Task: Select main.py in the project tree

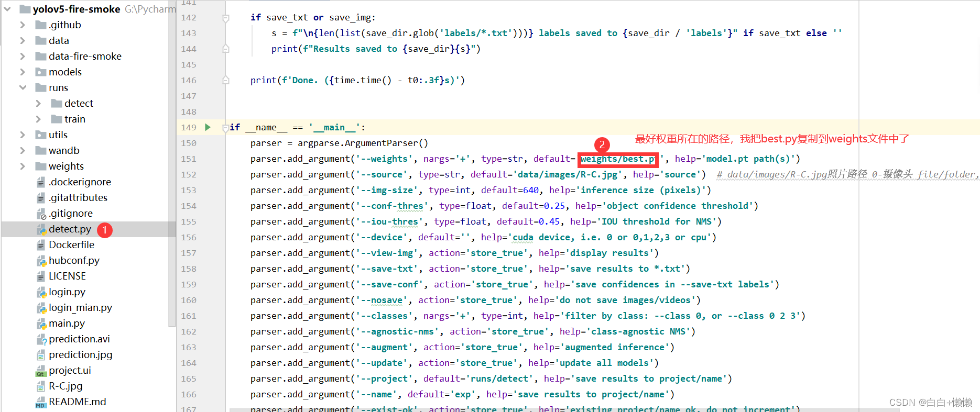Action: (x=67, y=323)
